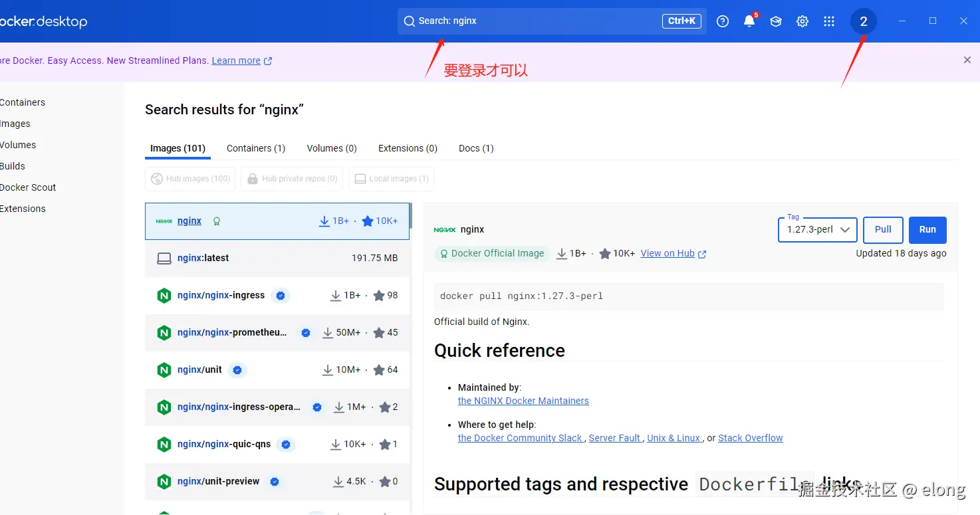
Task: Toggle the Local images (1) filter
Action: click(x=391, y=179)
